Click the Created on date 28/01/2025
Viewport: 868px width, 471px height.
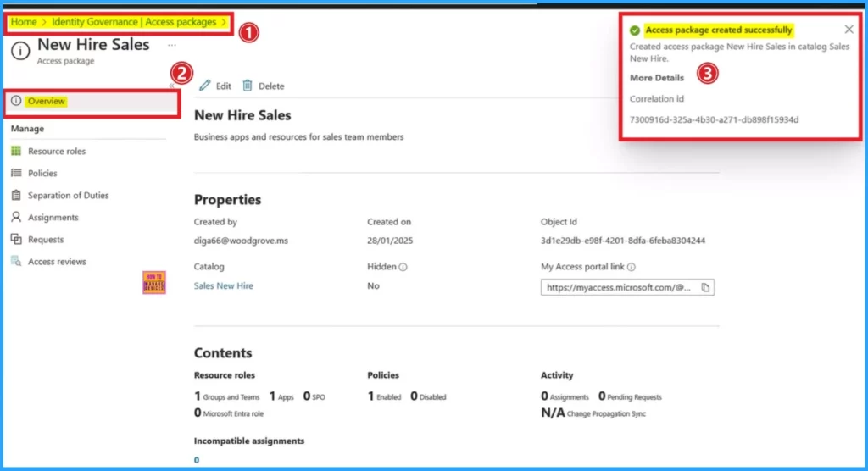pyautogui.click(x=390, y=241)
